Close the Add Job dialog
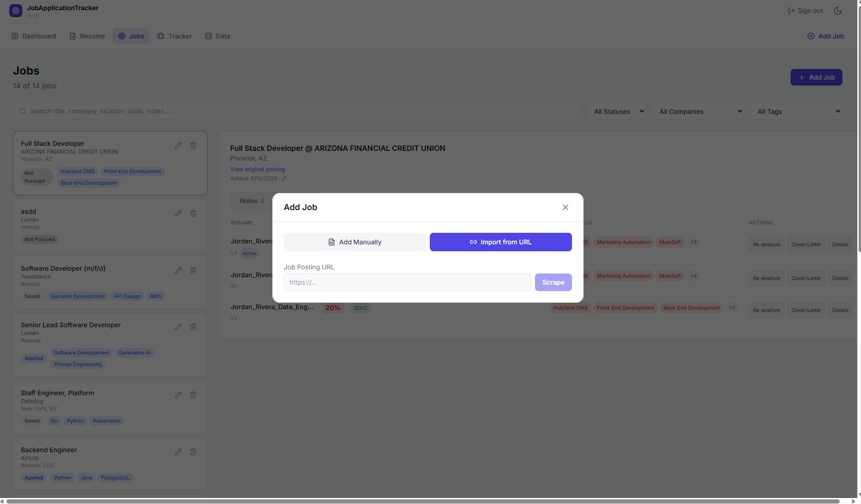Screen dimensions: 861x504 (x=565, y=207)
